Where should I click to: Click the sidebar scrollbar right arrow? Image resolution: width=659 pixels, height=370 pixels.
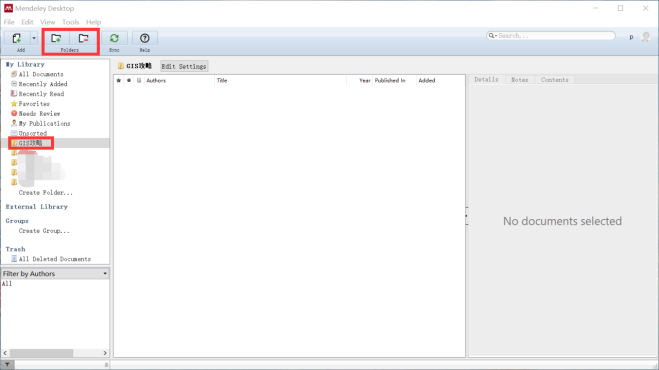(x=105, y=353)
